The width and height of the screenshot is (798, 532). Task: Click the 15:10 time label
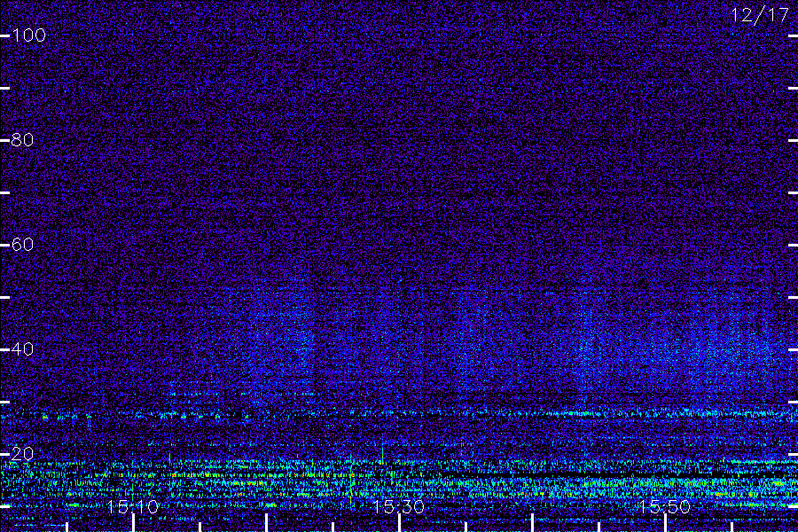click(133, 506)
